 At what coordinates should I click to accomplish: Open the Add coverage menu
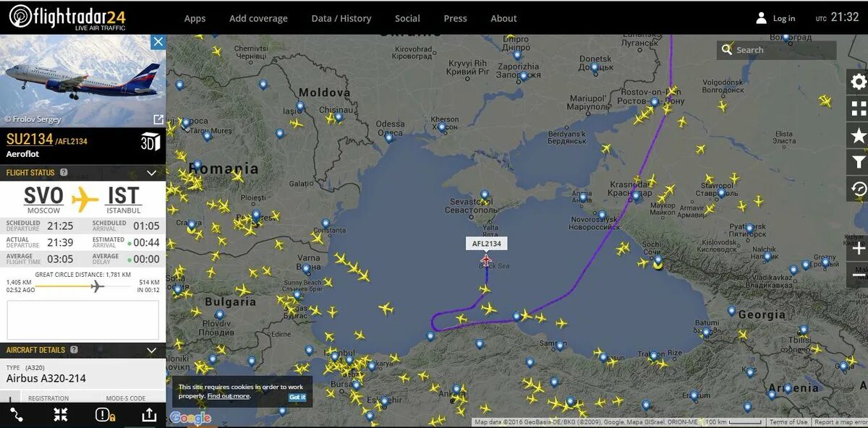(258, 19)
